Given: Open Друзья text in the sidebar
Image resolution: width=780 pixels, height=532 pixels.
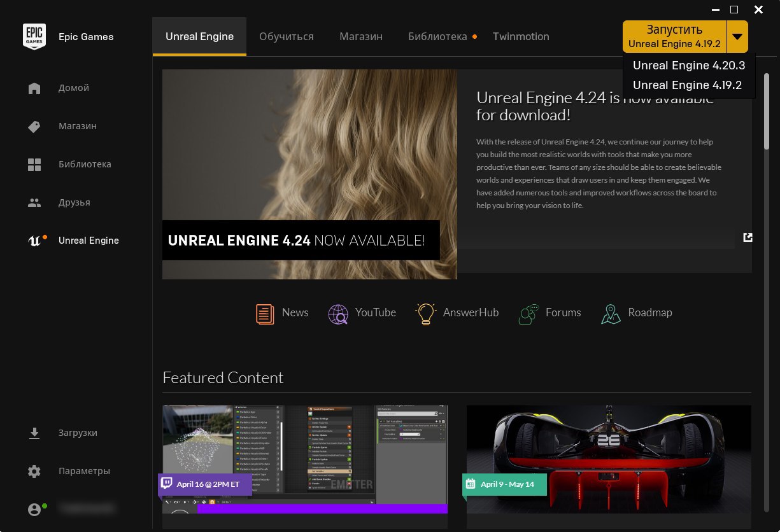Looking at the screenshot, I should (x=74, y=202).
